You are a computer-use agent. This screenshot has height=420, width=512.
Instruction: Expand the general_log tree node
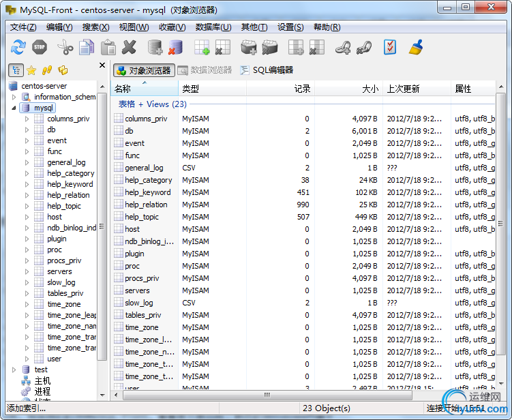[x=27, y=163]
